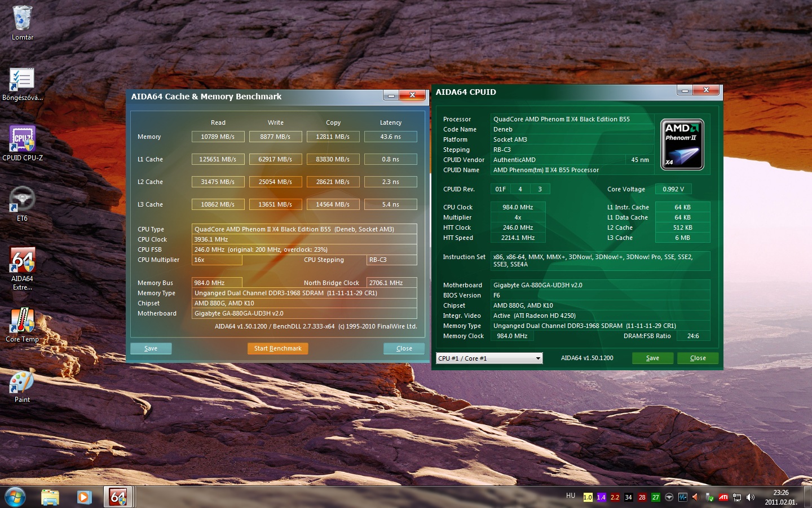812x508 pixels.
Task: Click HTT Speed value 2214.1 MHz
Action: pyautogui.click(x=518, y=238)
